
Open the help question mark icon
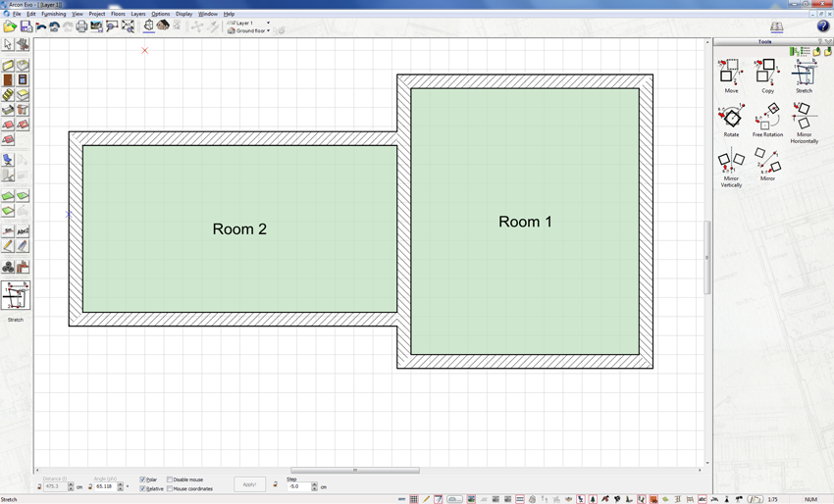[x=823, y=26]
